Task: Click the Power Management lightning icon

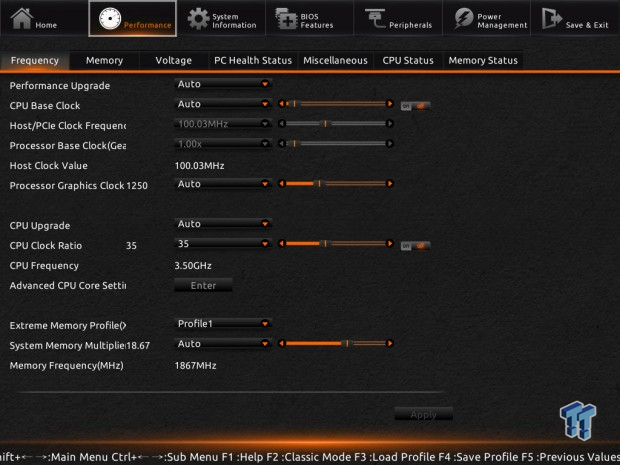Action: pos(463,19)
